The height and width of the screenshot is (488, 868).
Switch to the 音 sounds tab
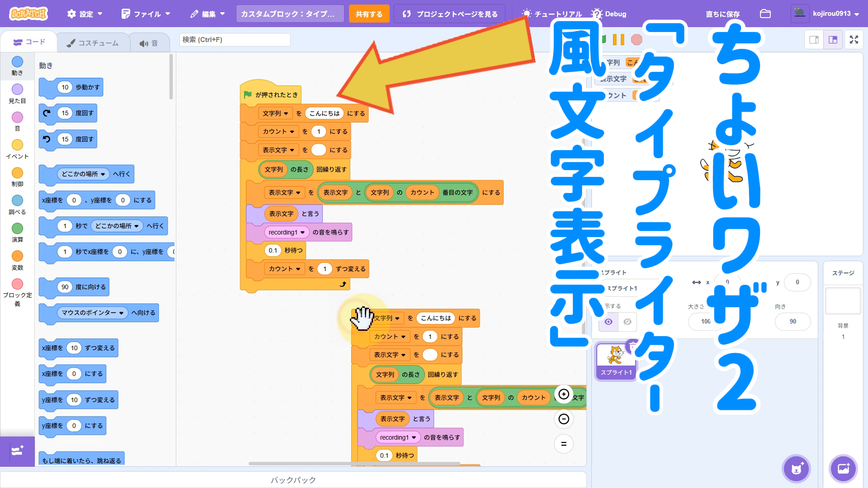coord(149,43)
